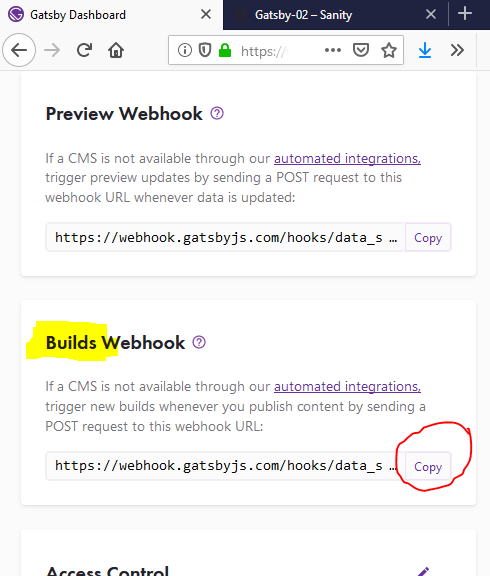The height and width of the screenshot is (576, 490).
Task: Expand page actions three-dot menu
Action: [333, 50]
